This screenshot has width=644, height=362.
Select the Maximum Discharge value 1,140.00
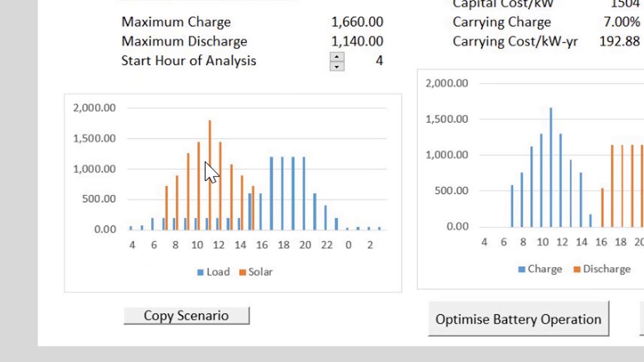pyautogui.click(x=357, y=41)
